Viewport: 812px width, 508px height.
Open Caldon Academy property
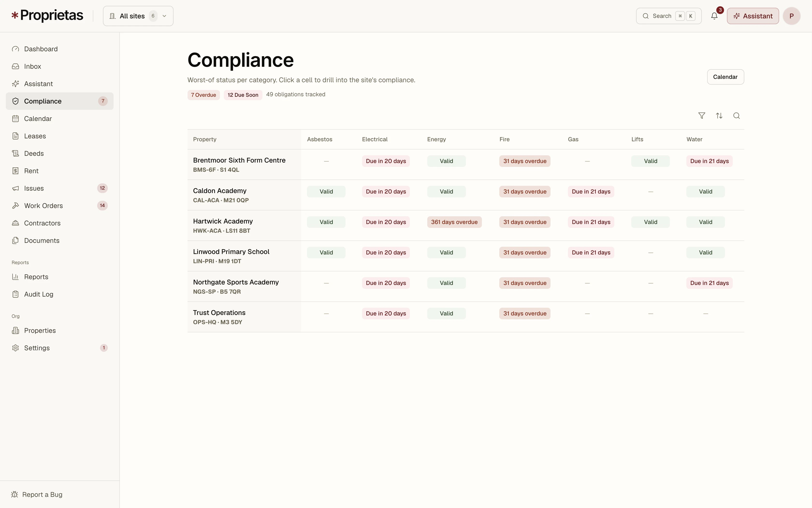pos(220,191)
